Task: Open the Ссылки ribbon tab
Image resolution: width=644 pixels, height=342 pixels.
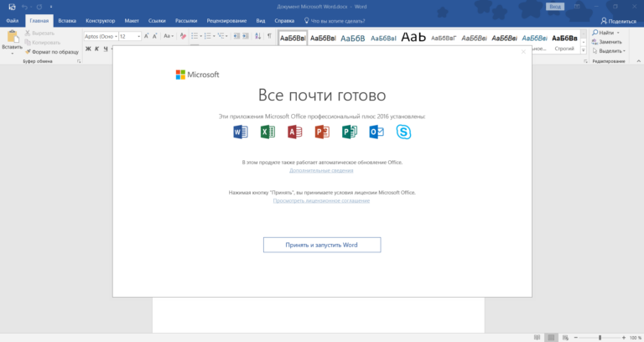Action: click(x=157, y=20)
